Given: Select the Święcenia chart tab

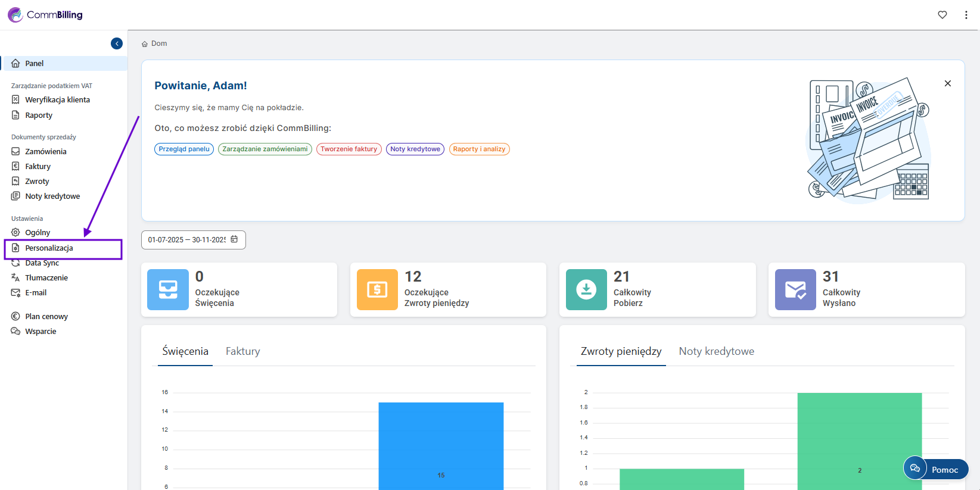Looking at the screenshot, I should coord(185,351).
